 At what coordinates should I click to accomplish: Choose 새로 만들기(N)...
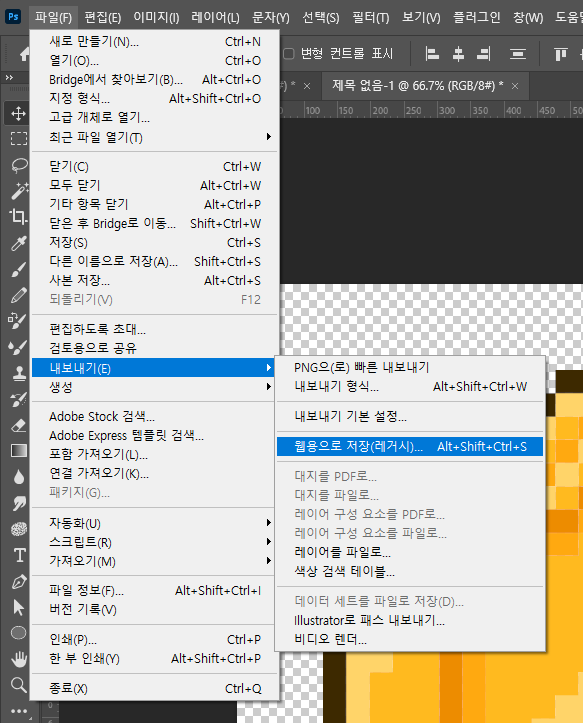155,41
